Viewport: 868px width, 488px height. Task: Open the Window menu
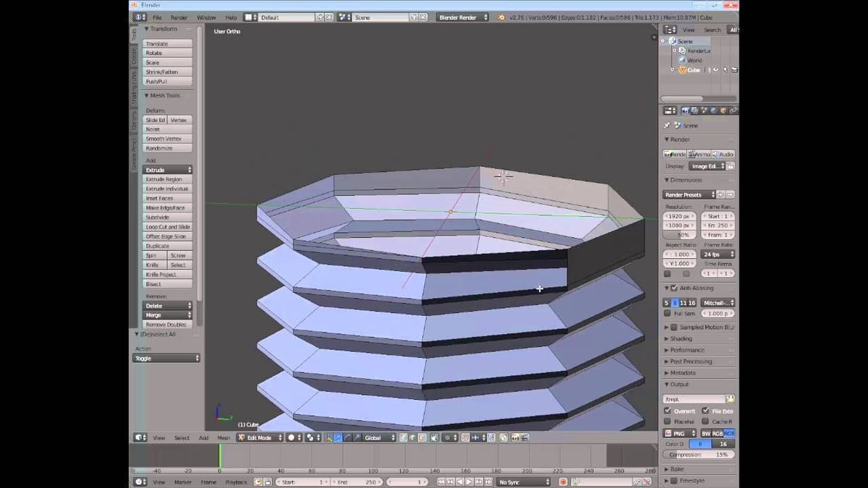[x=206, y=17]
